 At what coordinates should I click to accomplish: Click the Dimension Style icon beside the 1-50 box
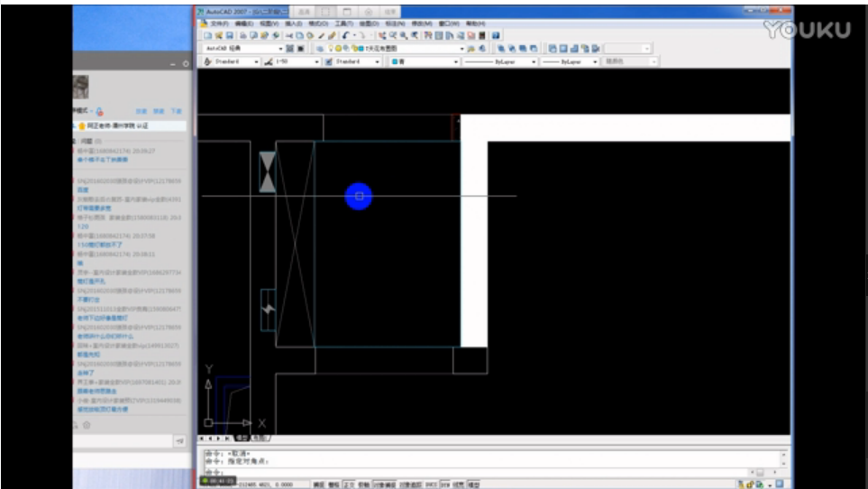(x=269, y=61)
